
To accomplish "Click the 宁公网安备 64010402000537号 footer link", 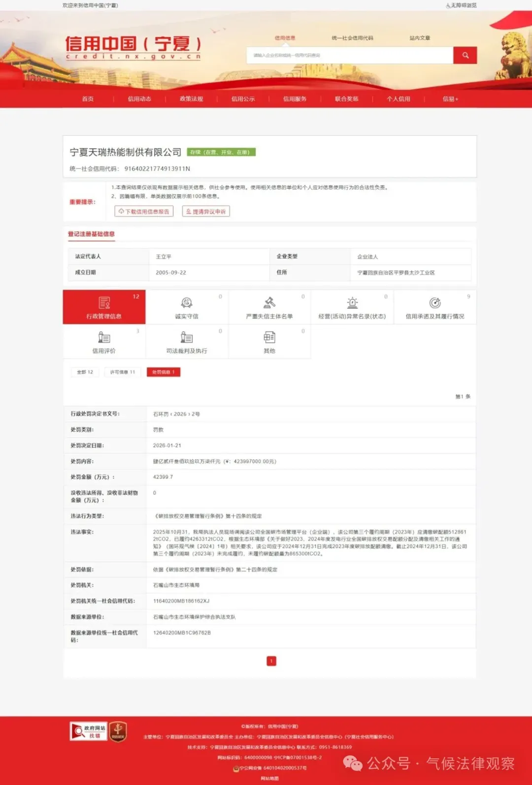I will click(x=269, y=768).
